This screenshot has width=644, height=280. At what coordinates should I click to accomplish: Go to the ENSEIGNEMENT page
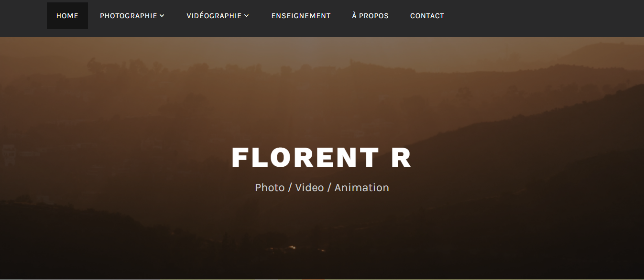(301, 16)
